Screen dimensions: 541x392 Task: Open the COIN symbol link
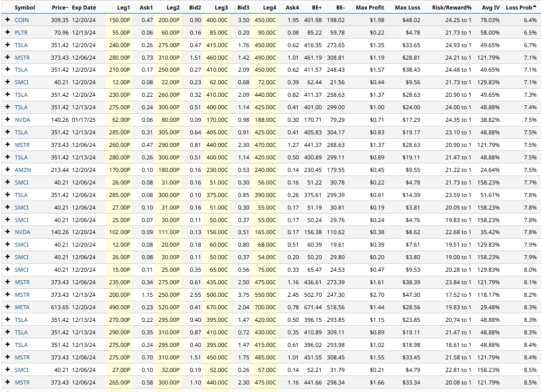click(x=22, y=20)
